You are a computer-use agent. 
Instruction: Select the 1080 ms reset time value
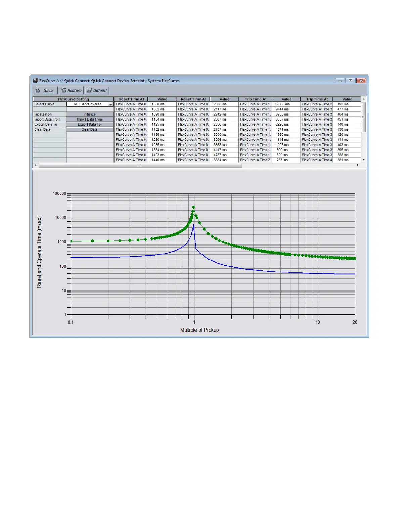[x=162, y=104]
